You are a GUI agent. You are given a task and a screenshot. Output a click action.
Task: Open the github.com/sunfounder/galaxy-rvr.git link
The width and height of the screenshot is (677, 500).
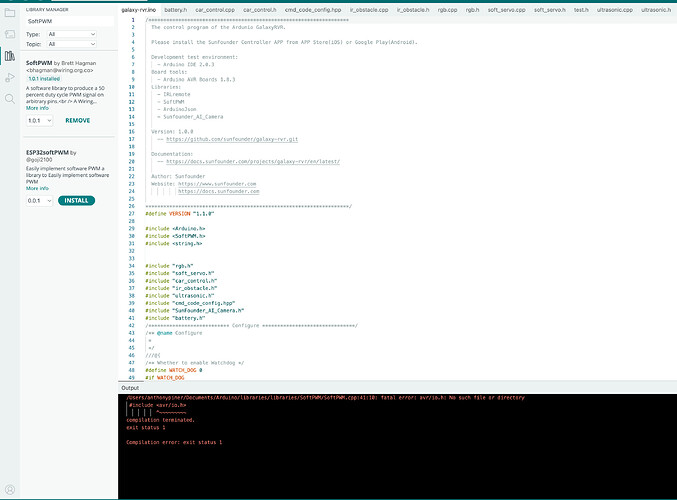(232, 139)
